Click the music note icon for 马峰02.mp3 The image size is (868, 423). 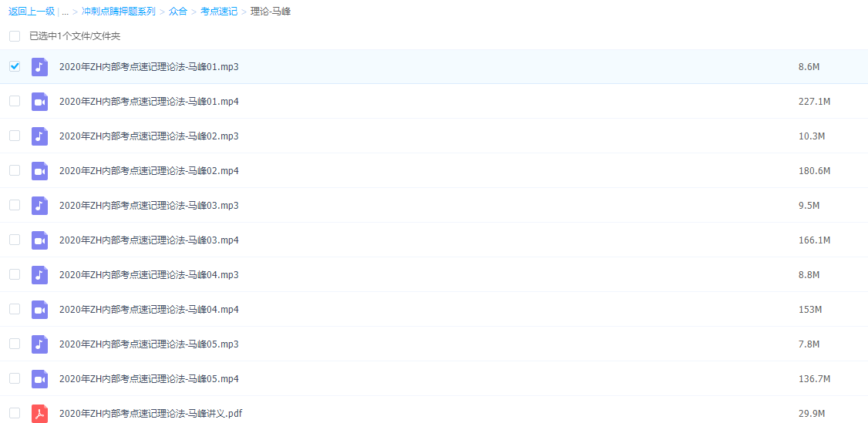point(39,136)
